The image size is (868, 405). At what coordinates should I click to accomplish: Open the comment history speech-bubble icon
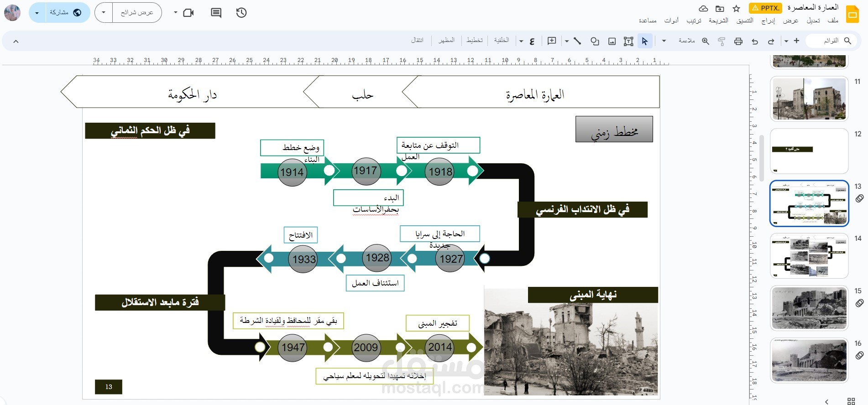point(216,13)
